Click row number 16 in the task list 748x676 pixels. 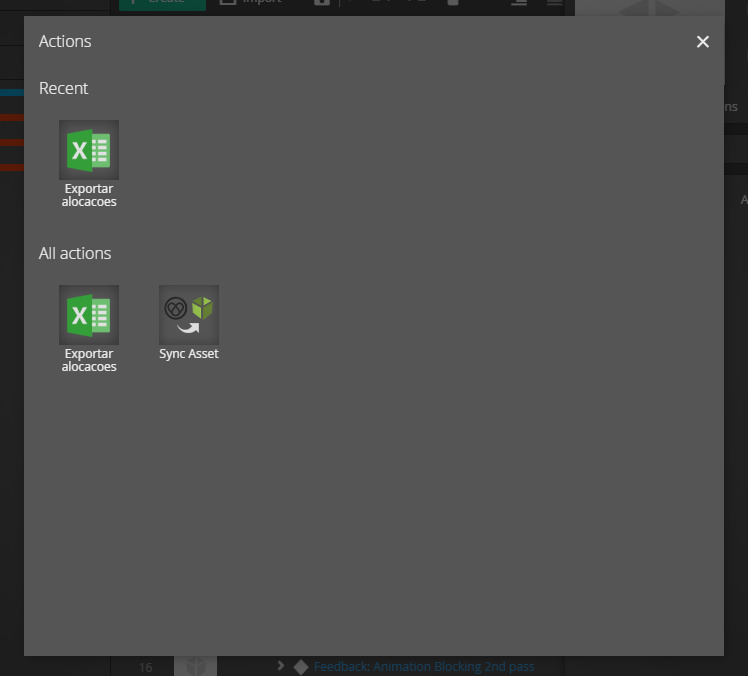(x=146, y=667)
